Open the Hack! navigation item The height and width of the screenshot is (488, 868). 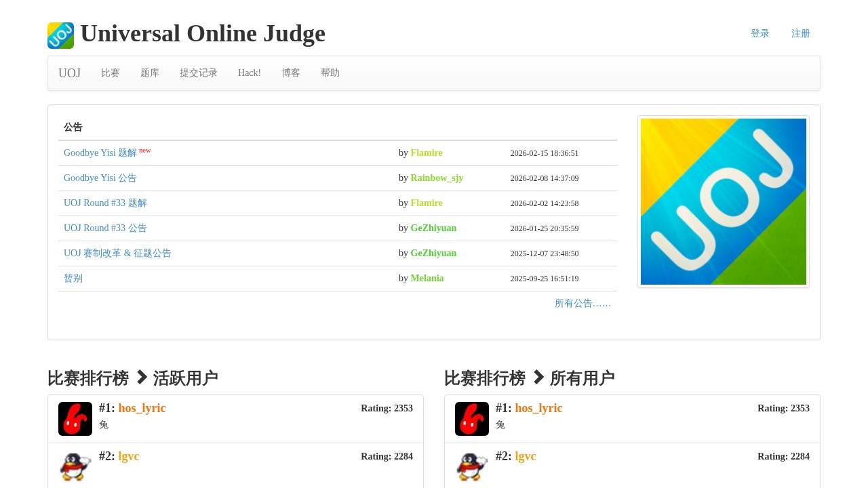(x=250, y=73)
